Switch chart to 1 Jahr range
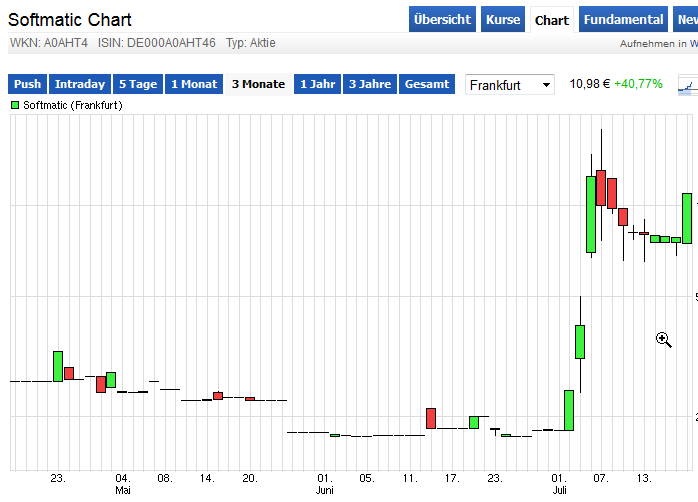Viewport: 698px width, 502px height. (317, 85)
